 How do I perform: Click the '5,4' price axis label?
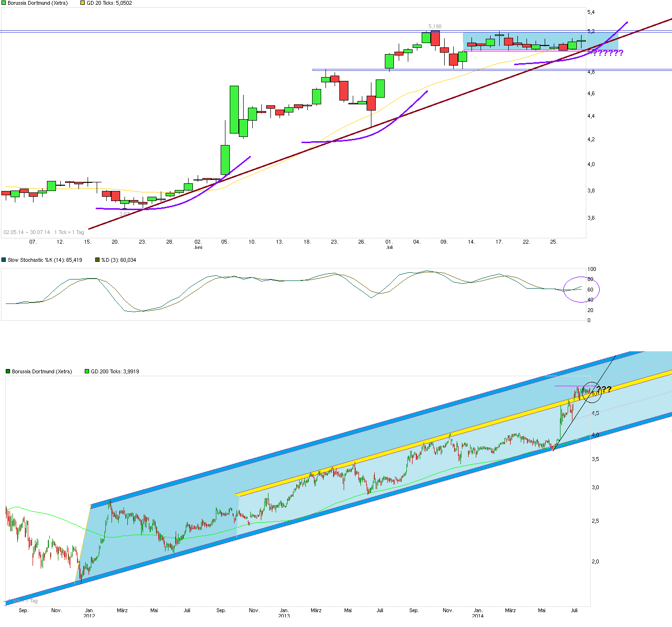click(x=591, y=12)
